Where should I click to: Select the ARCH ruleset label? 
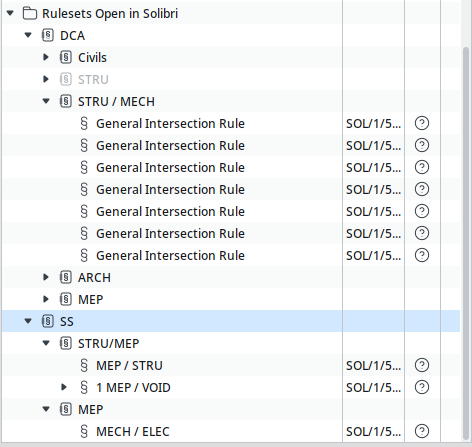point(94,278)
